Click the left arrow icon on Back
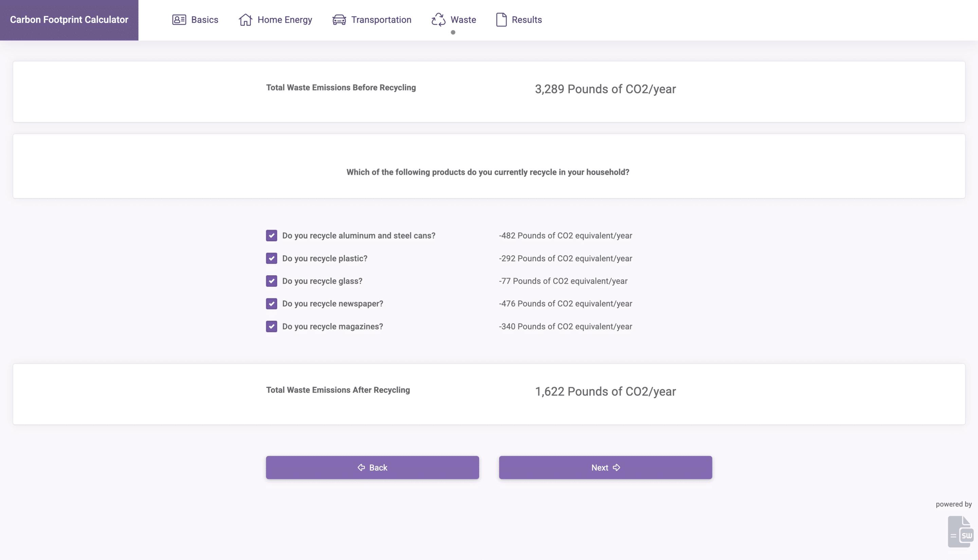The height and width of the screenshot is (560, 978). pyautogui.click(x=361, y=467)
